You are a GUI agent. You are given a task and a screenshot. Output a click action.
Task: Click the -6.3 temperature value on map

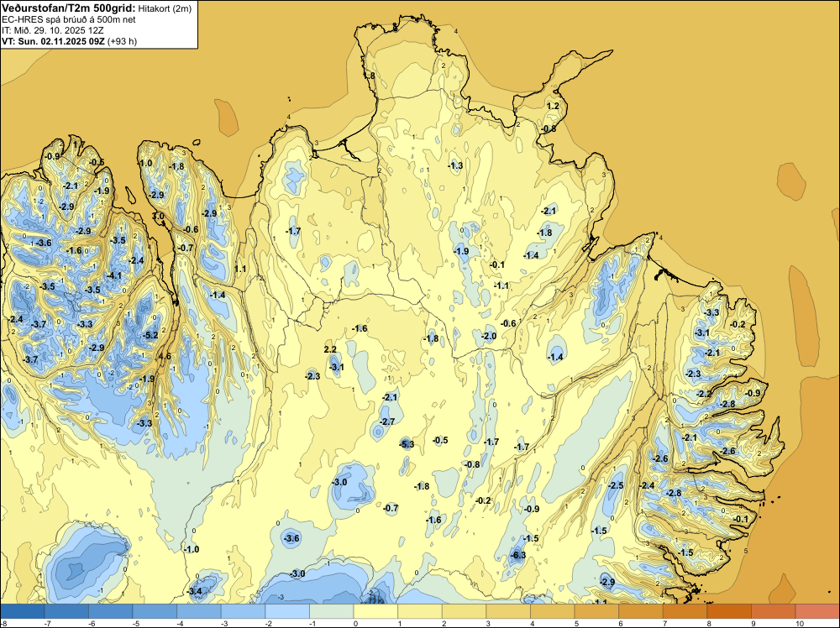click(518, 555)
